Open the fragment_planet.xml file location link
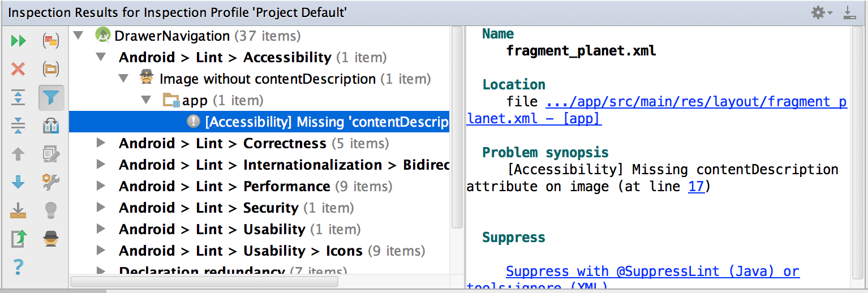868x293 pixels. pyautogui.click(x=695, y=102)
